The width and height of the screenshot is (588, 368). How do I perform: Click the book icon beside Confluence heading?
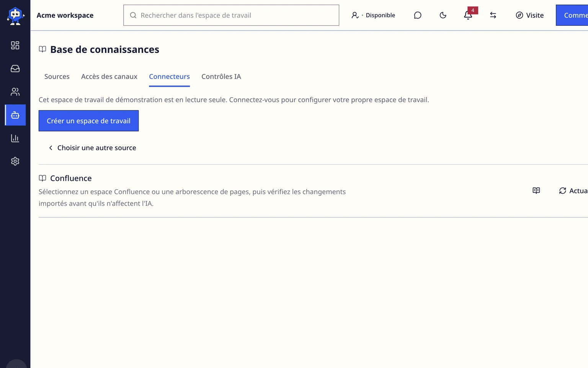tap(42, 178)
